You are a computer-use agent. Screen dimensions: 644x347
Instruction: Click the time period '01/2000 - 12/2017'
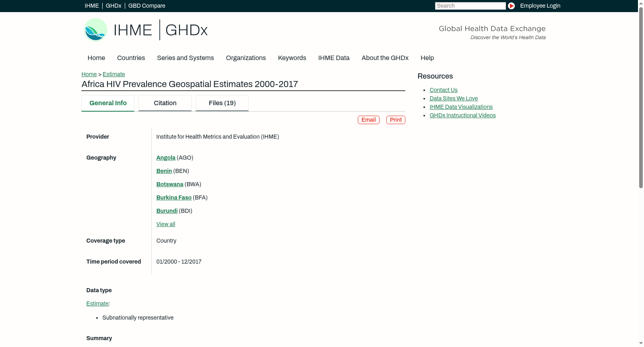click(179, 262)
